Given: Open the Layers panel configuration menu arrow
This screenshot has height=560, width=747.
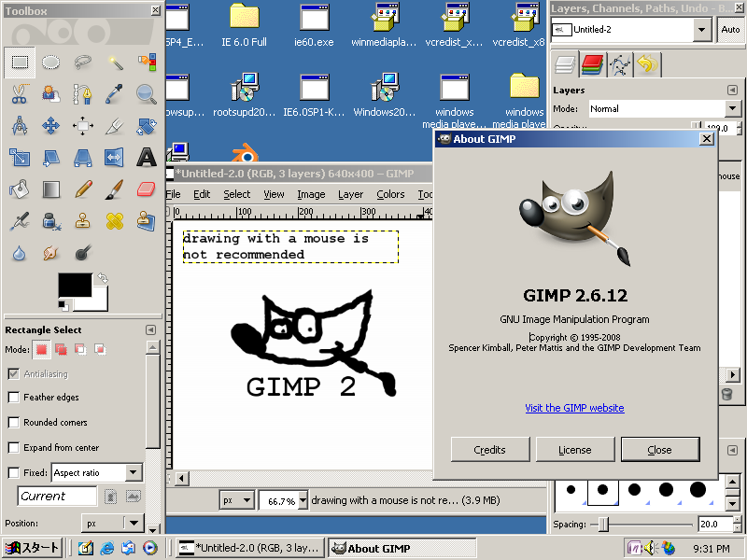Looking at the screenshot, I should click(732, 90).
